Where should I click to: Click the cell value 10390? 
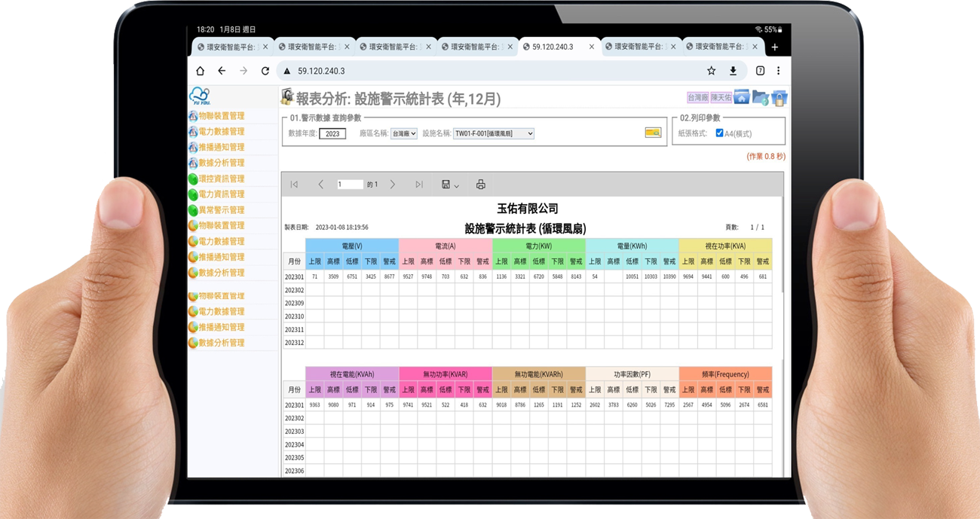(x=669, y=276)
